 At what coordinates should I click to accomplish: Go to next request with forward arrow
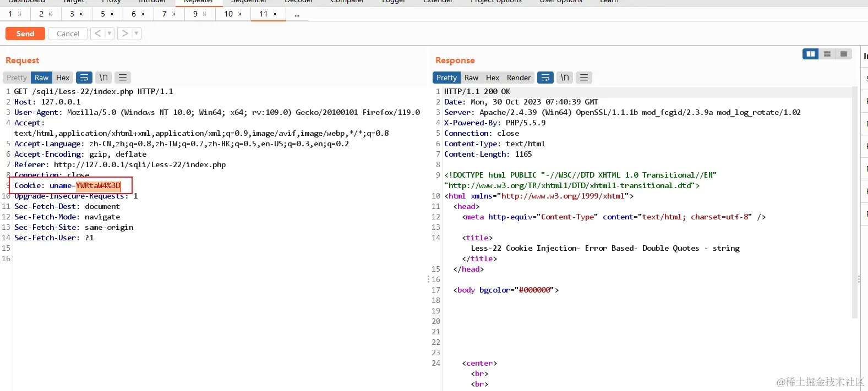click(x=125, y=34)
